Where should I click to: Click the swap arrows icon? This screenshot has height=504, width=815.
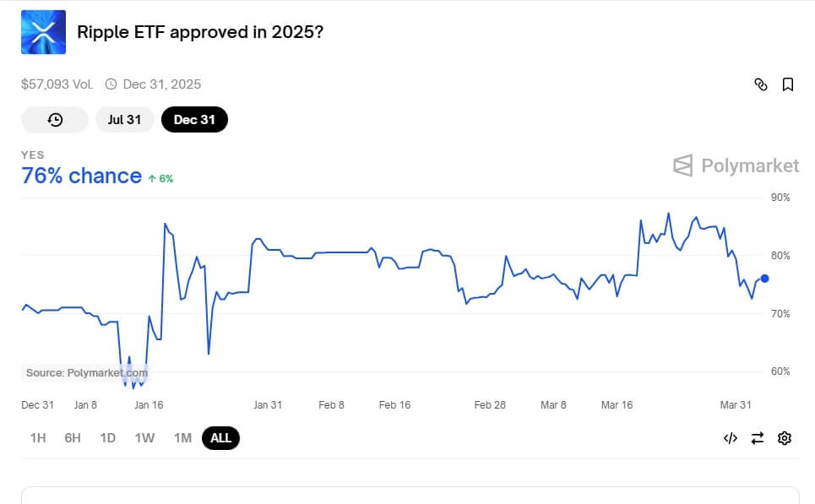tap(758, 437)
